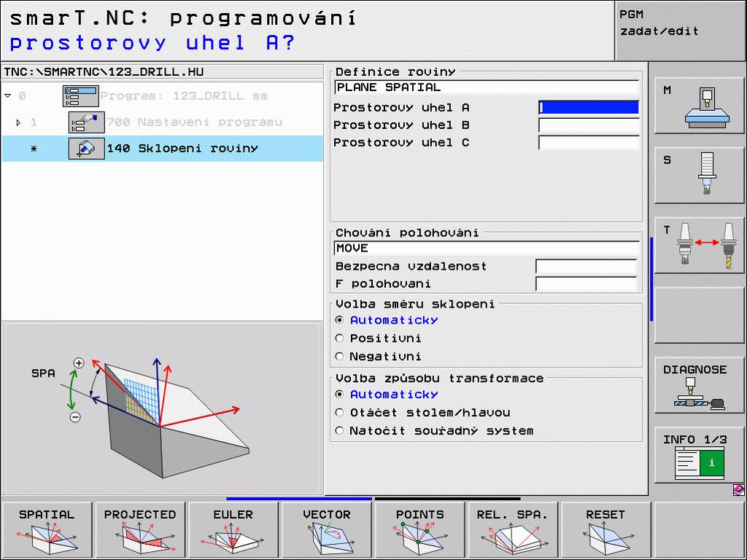The width and height of the screenshot is (747, 560).
Task: Select the SPATIAL plane softkey
Action: pyautogui.click(x=46, y=529)
